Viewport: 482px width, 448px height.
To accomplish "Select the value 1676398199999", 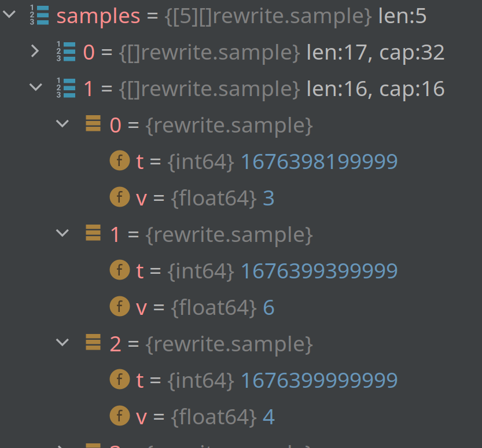I will tap(319, 161).
